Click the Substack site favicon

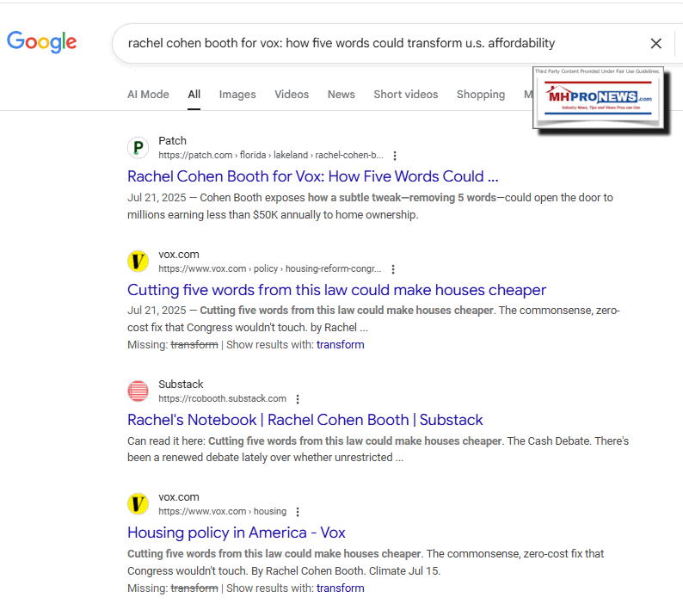point(138,391)
